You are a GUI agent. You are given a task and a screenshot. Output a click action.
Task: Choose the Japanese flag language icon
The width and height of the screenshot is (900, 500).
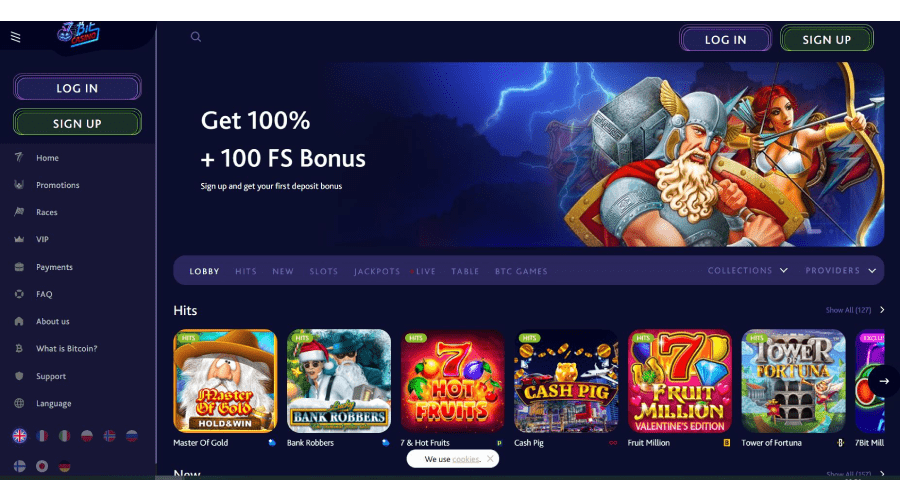[42, 467]
